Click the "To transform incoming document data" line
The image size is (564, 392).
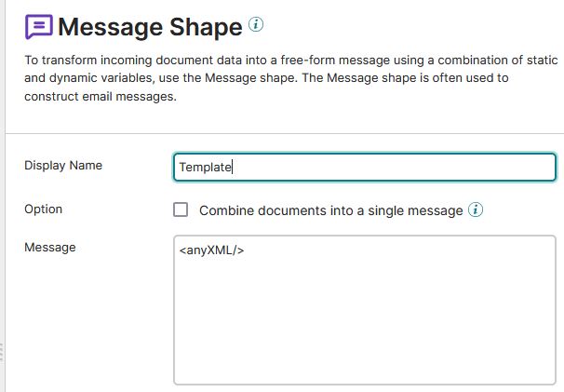290,61
